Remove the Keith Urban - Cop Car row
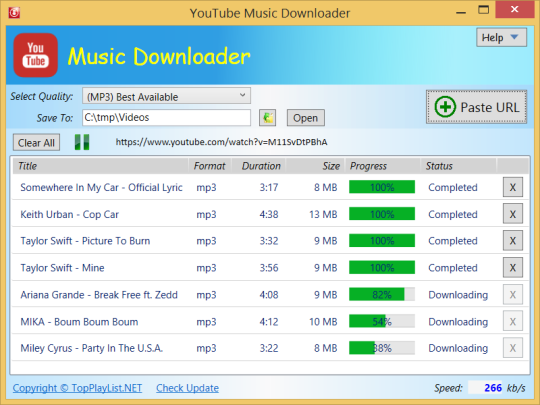 [x=512, y=214]
